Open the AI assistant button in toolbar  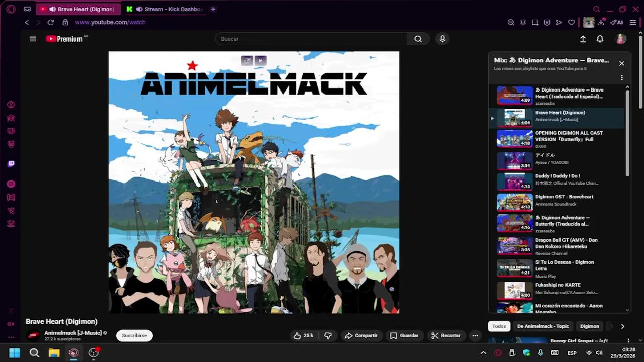pos(617,22)
